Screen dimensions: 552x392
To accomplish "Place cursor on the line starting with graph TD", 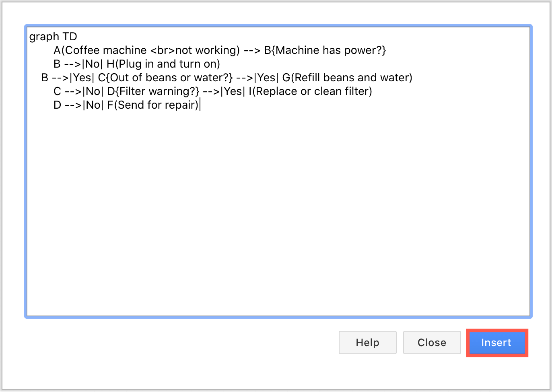I will pyautogui.click(x=53, y=36).
